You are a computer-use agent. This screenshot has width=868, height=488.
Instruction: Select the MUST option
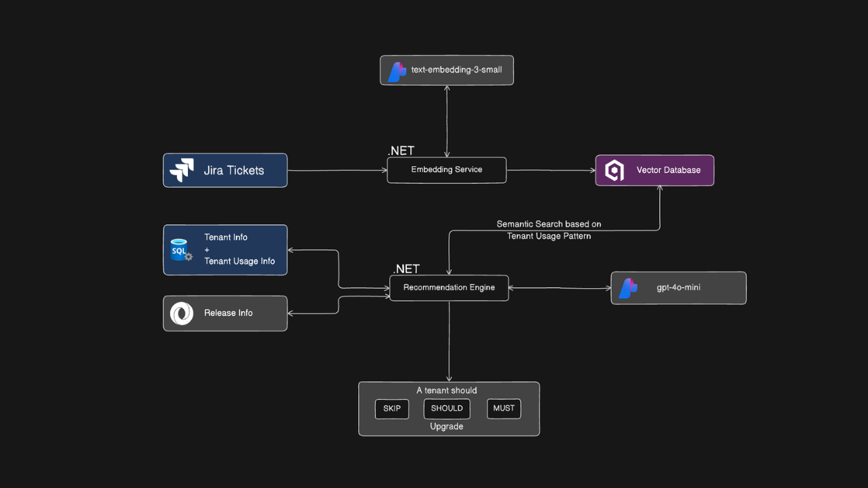pos(503,409)
